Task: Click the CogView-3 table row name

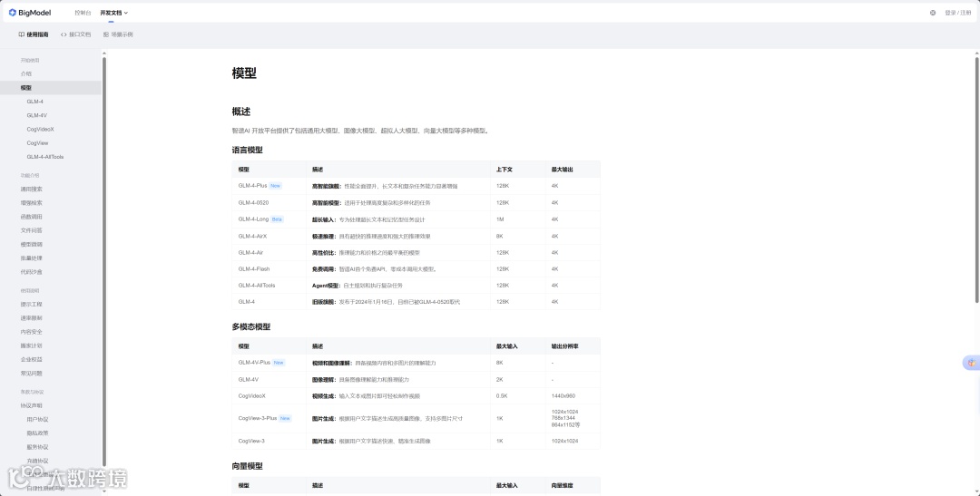Action: [251, 441]
